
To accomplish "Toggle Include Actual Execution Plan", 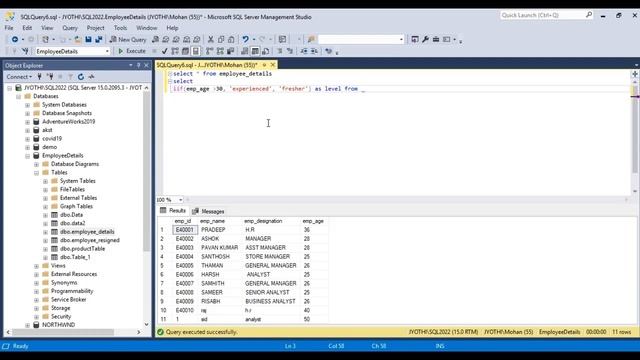I will pyautogui.click(x=209, y=51).
